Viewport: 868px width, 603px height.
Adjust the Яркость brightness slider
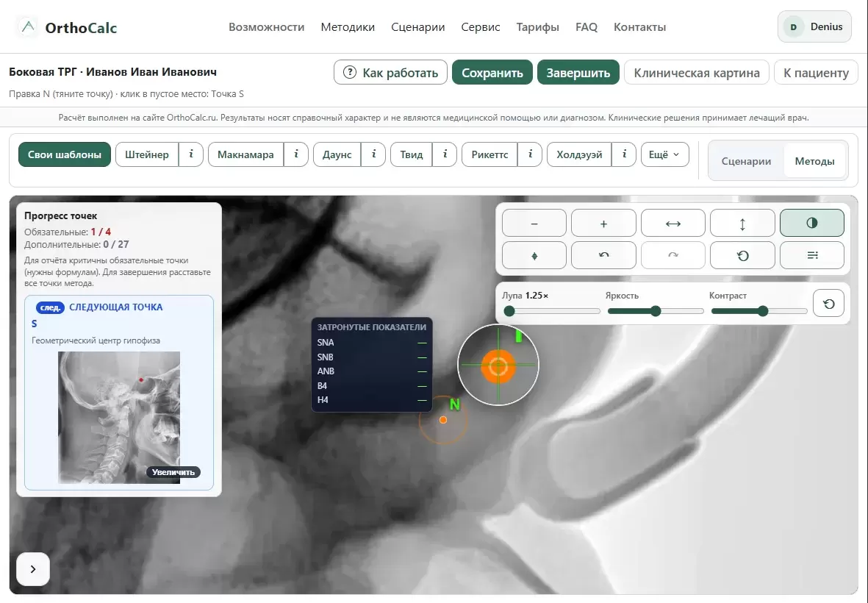[656, 311]
